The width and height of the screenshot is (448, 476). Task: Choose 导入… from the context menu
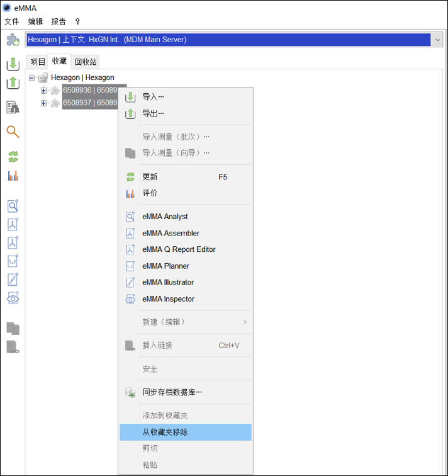click(186, 97)
